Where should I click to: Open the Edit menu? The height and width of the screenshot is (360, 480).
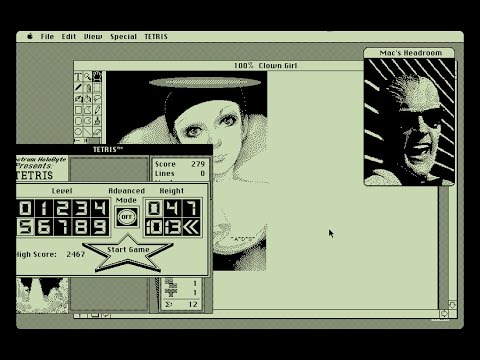click(69, 36)
